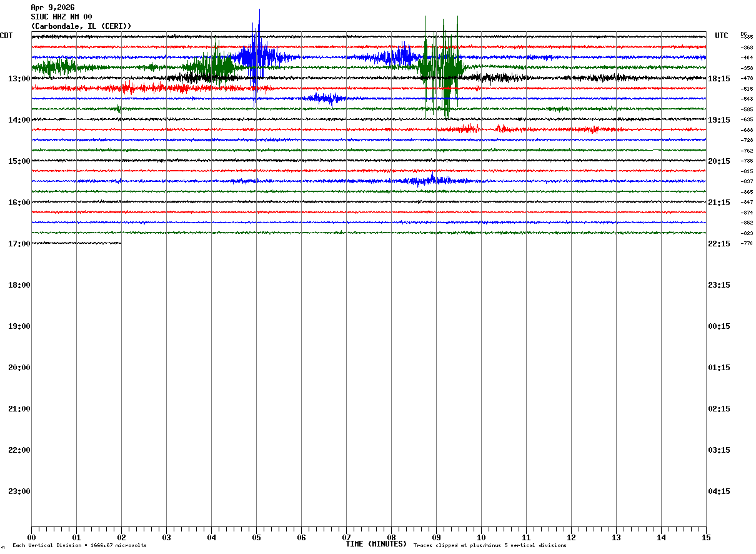Click the UTC timezone header
The image size is (756, 554).
722,36
